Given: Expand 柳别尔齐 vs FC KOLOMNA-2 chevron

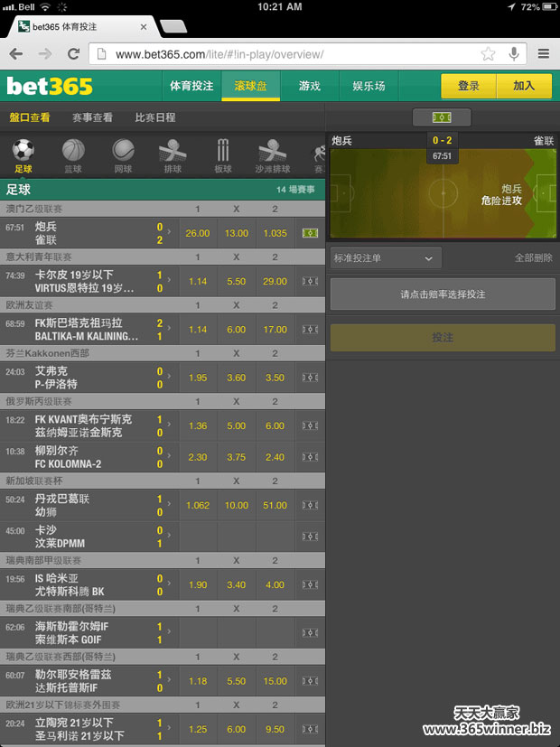Looking at the screenshot, I should [x=170, y=456].
